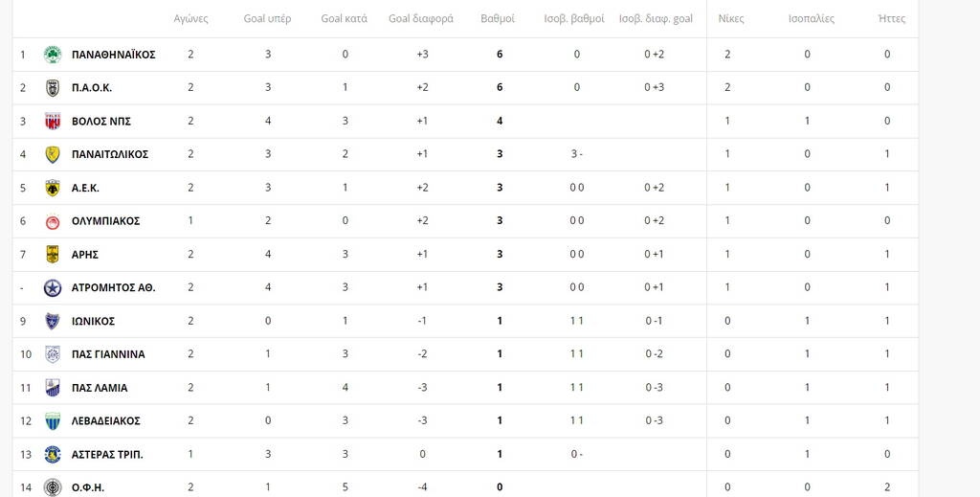Click the Goal διαφορά column header

pyautogui.click(x=421, y=19)
